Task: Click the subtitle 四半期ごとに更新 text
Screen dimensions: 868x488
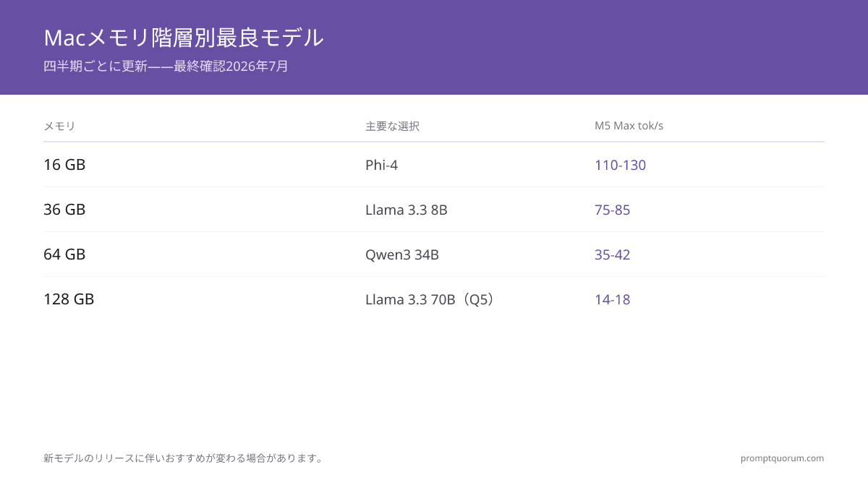Action: [x=95, y=67]
